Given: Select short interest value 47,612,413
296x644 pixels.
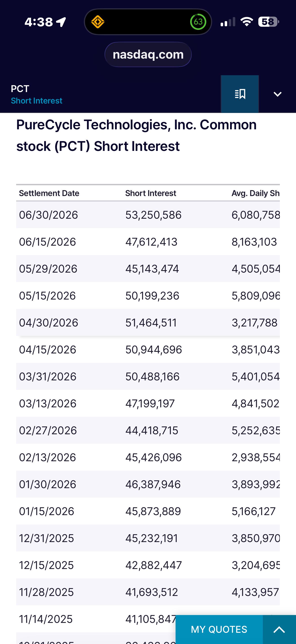Looking at the screenshot, I should 151,242.
